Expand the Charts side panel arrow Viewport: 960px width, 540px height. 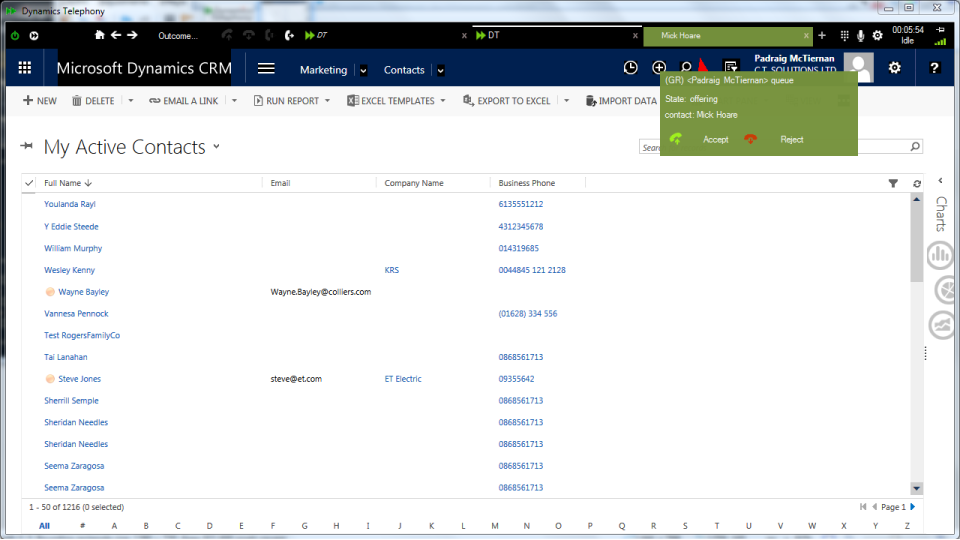(x=940, y=181)
